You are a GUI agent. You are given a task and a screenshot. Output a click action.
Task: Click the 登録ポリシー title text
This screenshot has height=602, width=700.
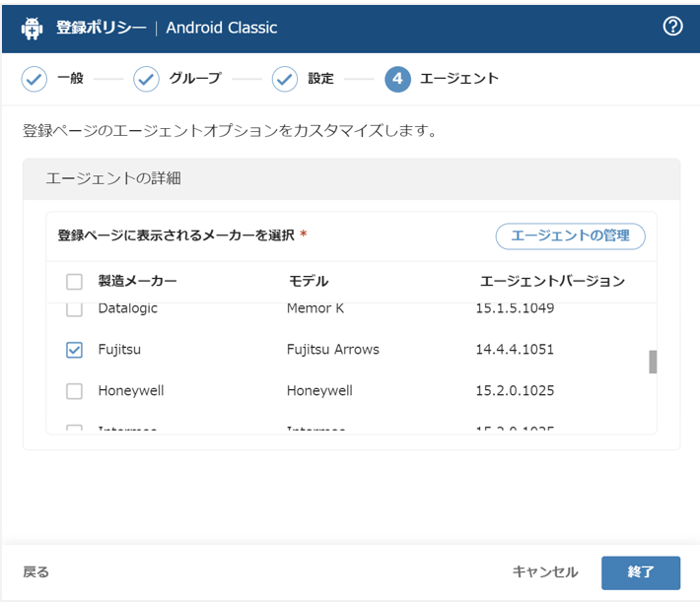click(102, 28)
